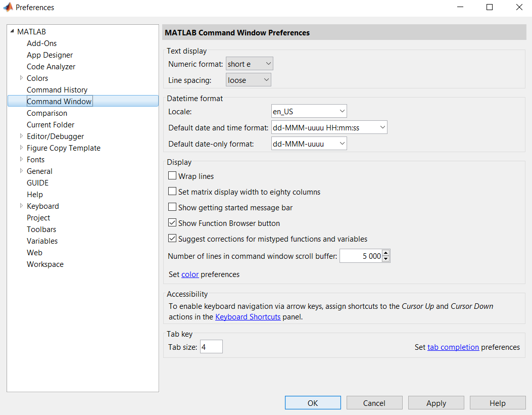Open the Keyboard Shortcuts link
The height and width of the screenshot is (415, 532).
click(x=248, y=317)
